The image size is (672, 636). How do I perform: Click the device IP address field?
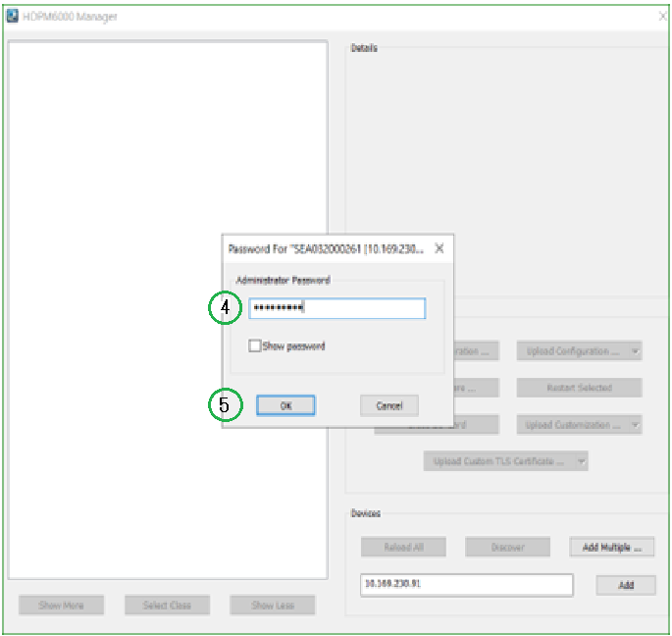coord(466,585)
